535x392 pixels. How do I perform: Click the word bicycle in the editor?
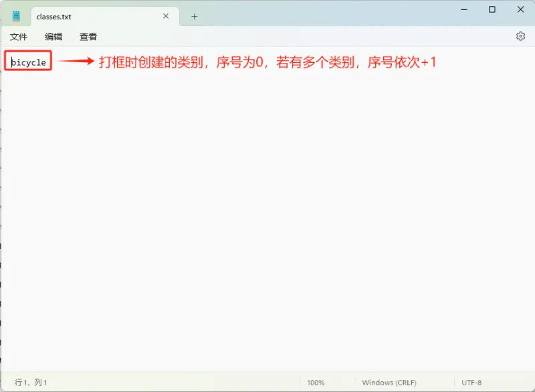(27, 61)
